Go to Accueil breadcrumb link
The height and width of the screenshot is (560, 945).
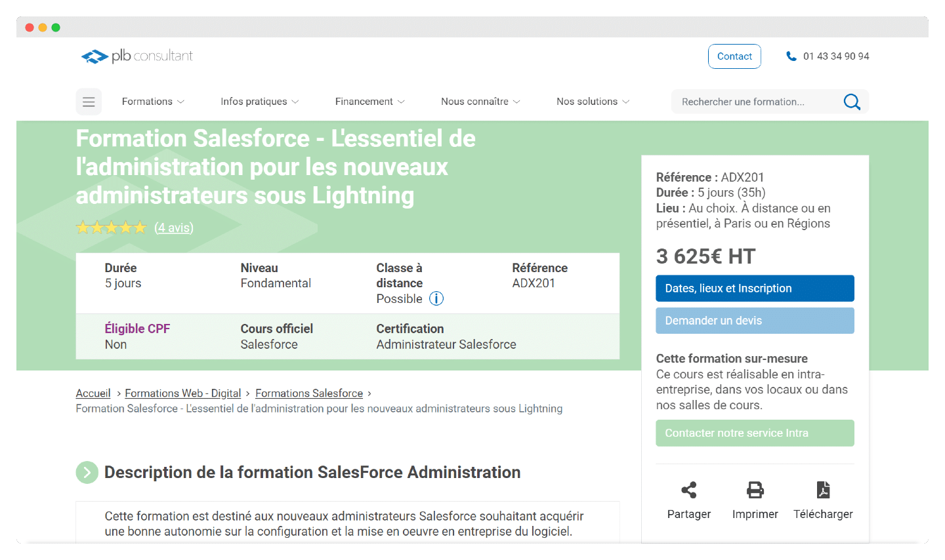tap(93, 393)
